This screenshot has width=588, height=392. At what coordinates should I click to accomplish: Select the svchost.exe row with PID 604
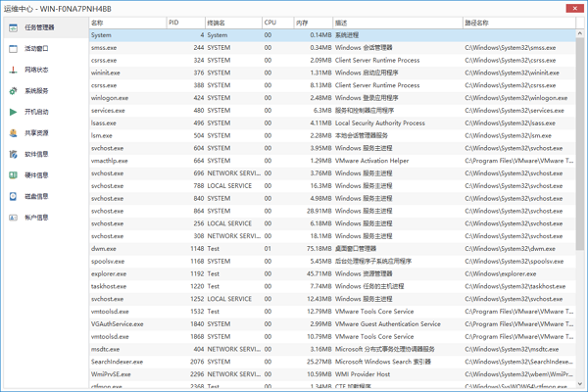(x=332, y=148)
